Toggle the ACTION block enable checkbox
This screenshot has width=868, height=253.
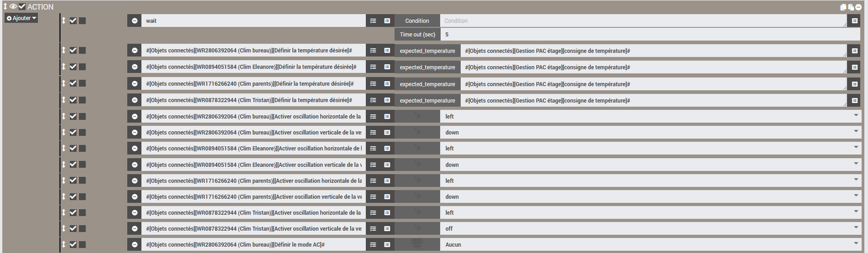22,6
